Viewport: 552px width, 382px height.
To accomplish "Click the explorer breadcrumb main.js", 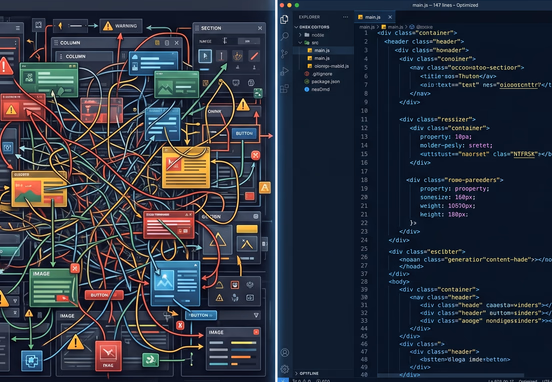I will click(x=366, y=27).
